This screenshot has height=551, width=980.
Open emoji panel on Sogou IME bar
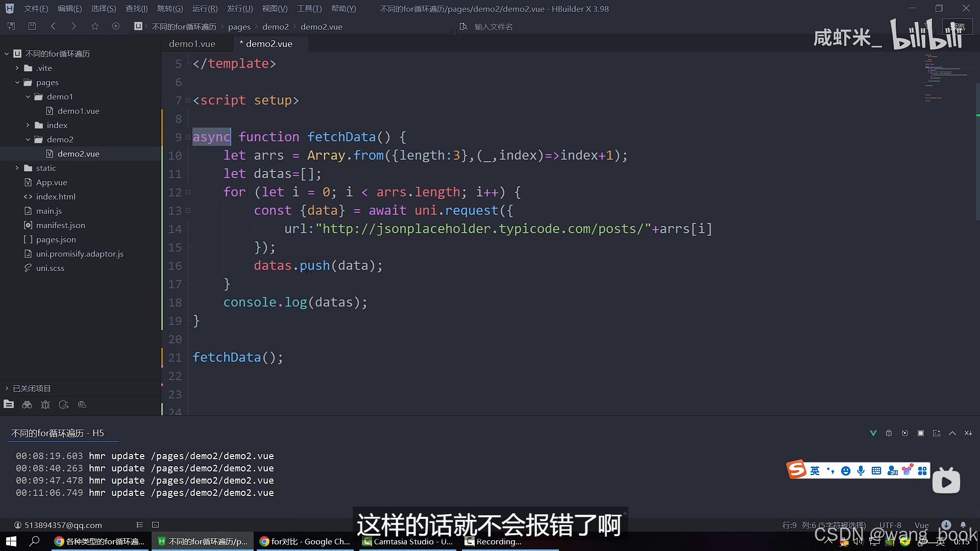tap(846, 471)
